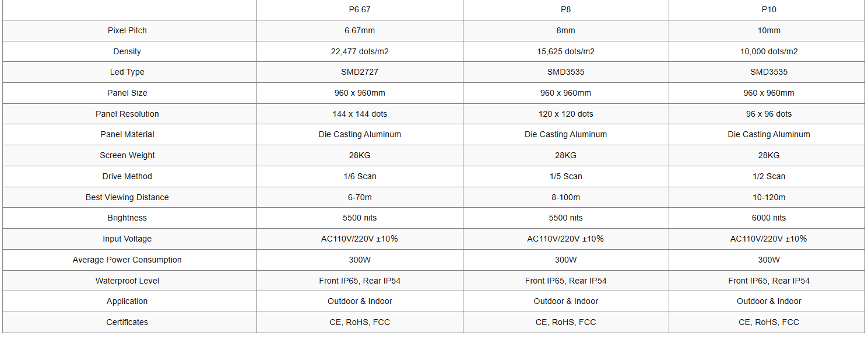Image resolution: width=868 pixels, height=339 pixels.
Task: Select the 8-100m viewing distance cell
Action: coord(565,197)
